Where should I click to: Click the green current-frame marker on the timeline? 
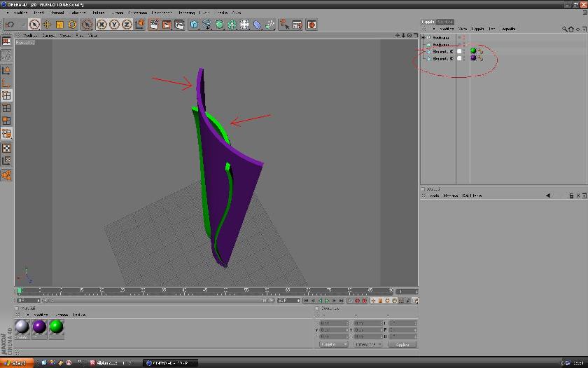coord(20,291)
